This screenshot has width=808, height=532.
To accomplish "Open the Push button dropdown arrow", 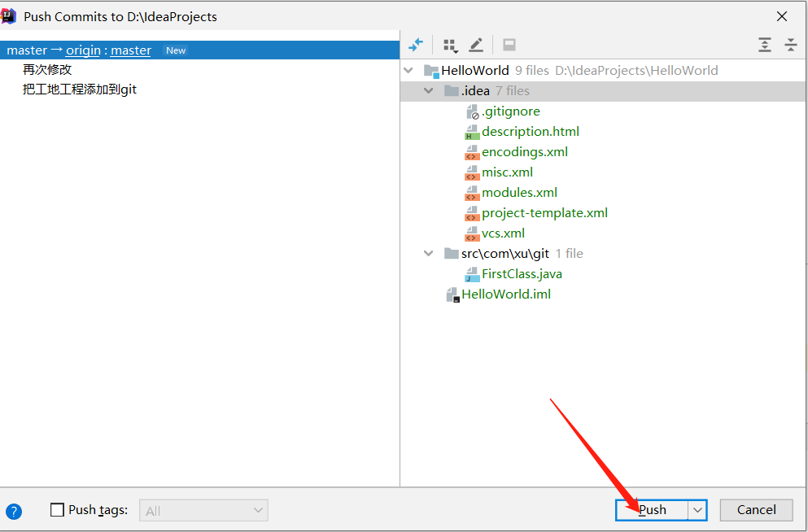I will (x=697, y=510).
